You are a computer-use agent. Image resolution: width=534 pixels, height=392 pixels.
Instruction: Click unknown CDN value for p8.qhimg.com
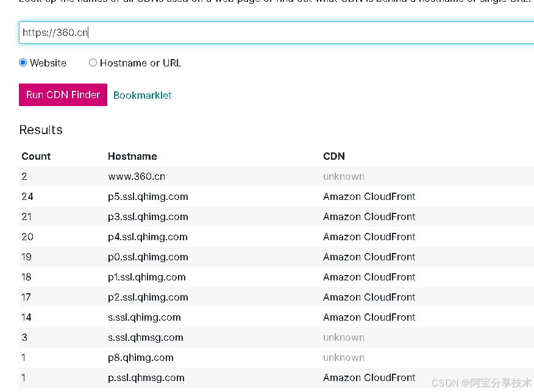344,357
